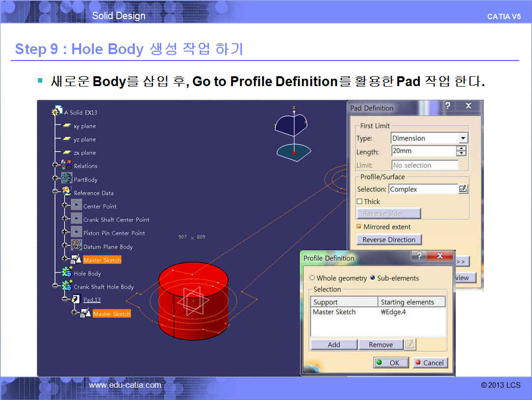Select Crank Shaft Center Point tree item

pyautogui.click(x=116, y=219)
